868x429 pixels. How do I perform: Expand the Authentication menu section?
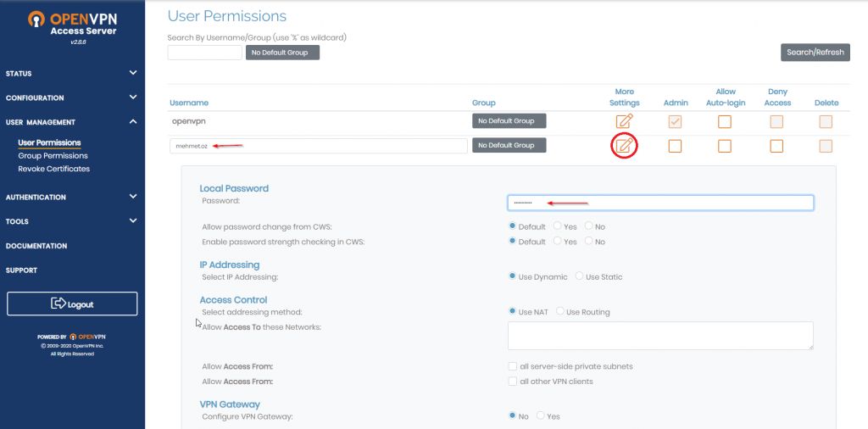pos(72,197)
